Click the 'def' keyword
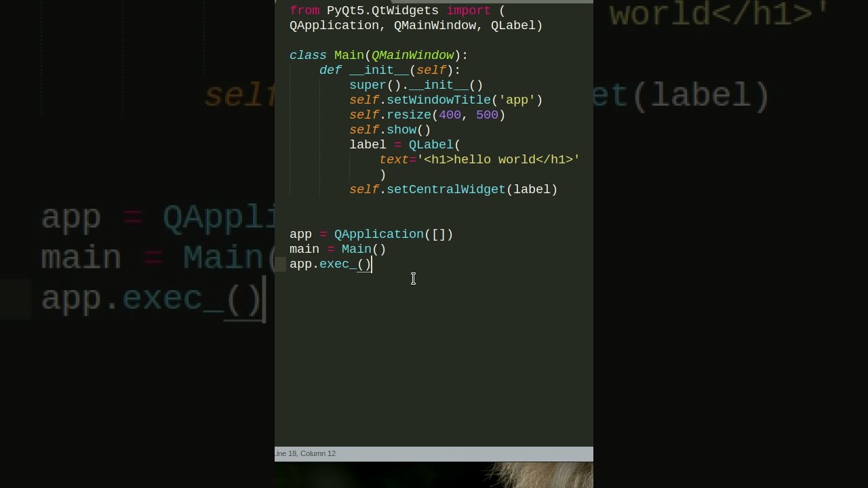The width and height of the screenshot is (868, 488). 330,70
